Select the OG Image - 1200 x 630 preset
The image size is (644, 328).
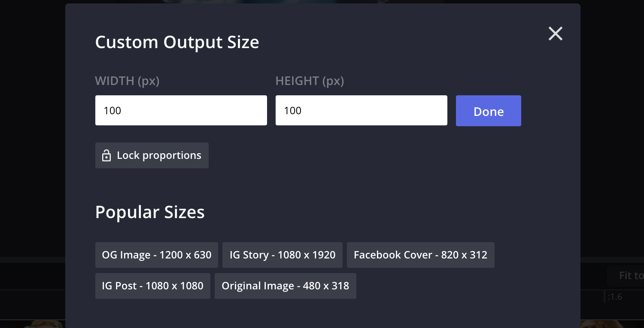tap(156, 255)
